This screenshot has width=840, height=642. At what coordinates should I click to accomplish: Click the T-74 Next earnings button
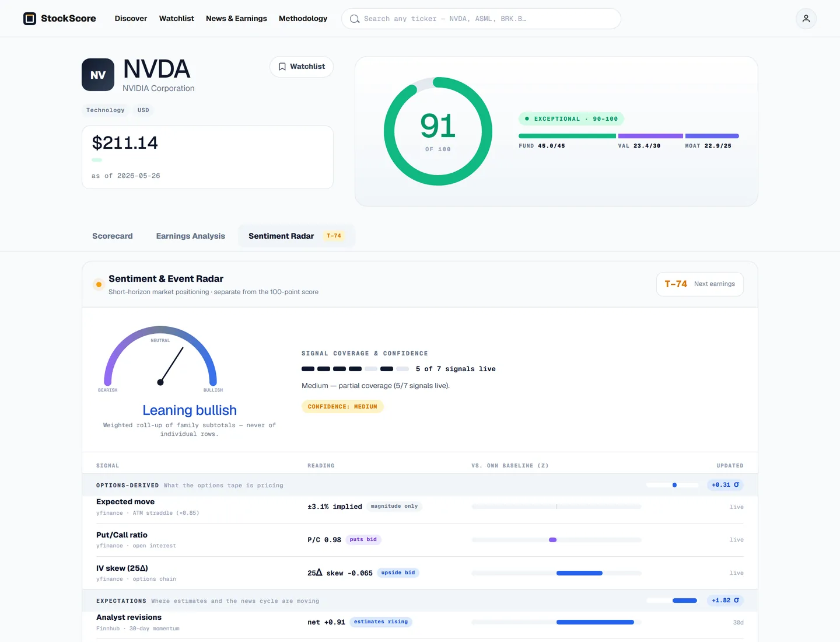pyautogui.click(x=700, y=284)
